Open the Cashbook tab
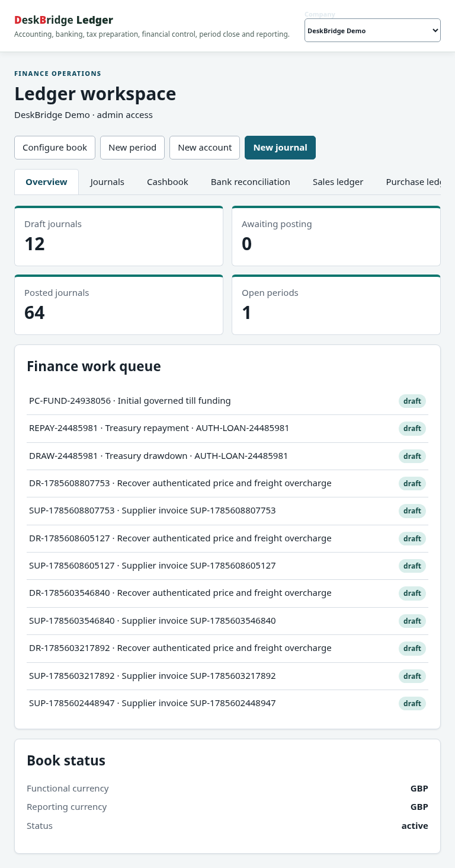 pyautogui.click(x=168, y=182)
